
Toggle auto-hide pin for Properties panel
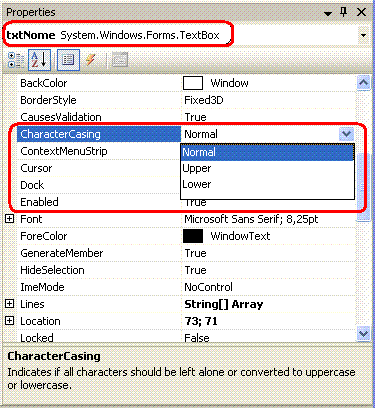pos(344,12)
